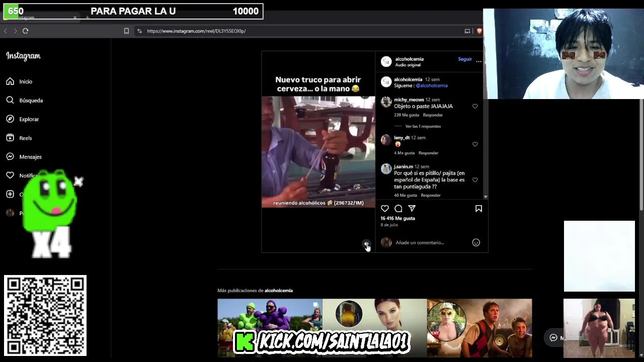This screenshot has width=644, height=362.
Task: Click 239 Me gusta on michy_meows comment
Action: [407, 115]
